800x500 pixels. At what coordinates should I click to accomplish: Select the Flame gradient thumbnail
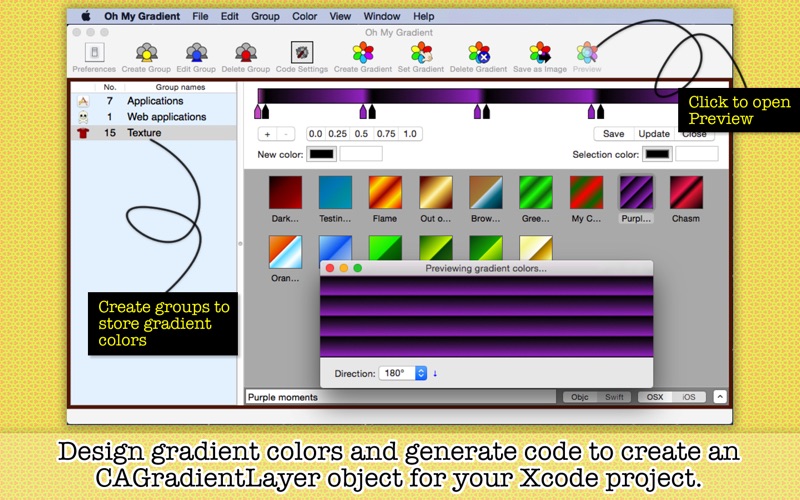(385, 192)
